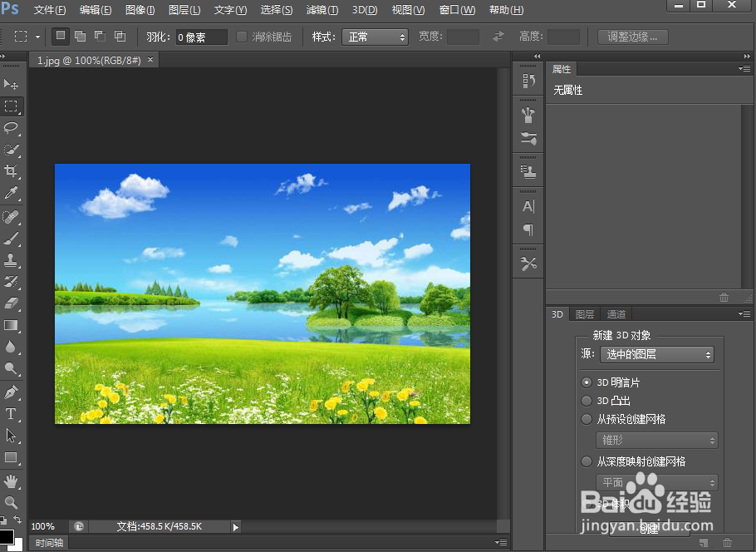Choose Intersect with selection mode
The image size is (756, 552).
[120, 37]
